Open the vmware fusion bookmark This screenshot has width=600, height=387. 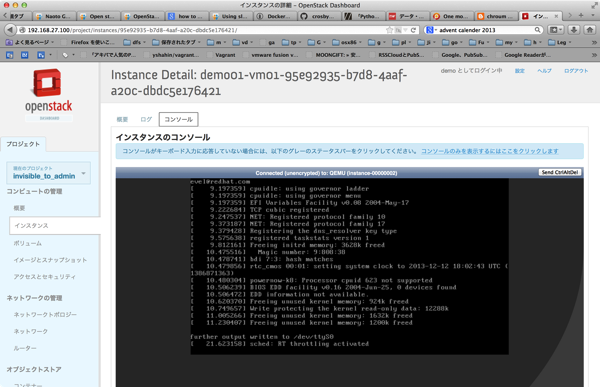271,55
